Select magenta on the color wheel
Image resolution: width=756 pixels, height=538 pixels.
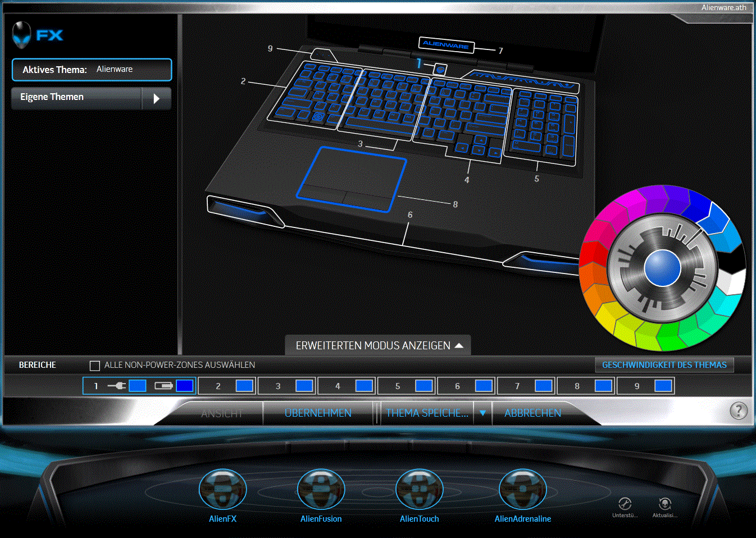point(631,205)
